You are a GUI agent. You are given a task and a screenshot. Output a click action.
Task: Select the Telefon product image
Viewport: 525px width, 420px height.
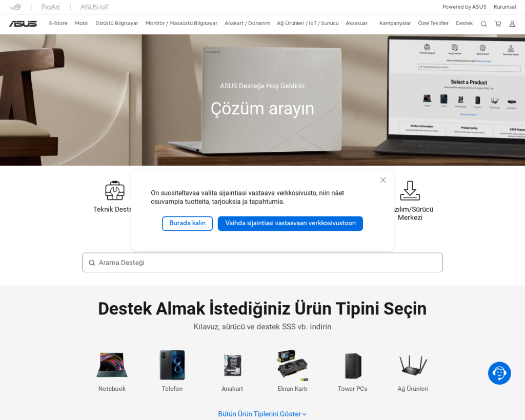(172, 365)
